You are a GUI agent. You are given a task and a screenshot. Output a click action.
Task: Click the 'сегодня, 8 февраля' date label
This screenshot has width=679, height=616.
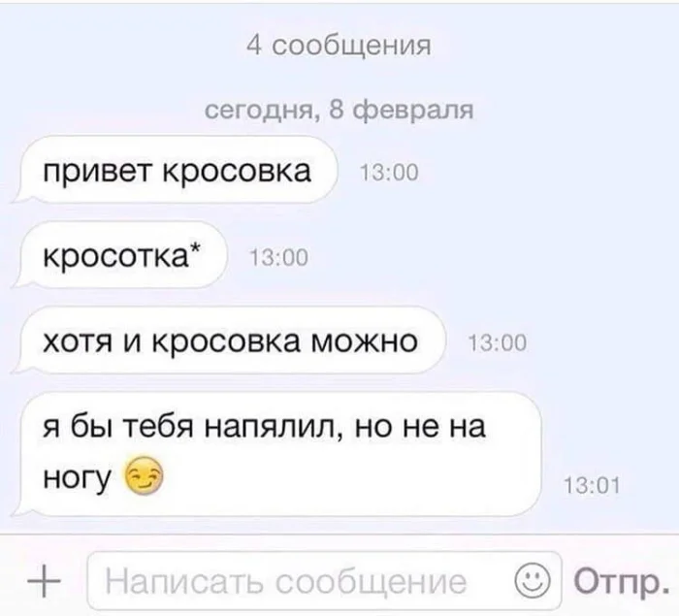pyautogui.click(x=339, y=110)
